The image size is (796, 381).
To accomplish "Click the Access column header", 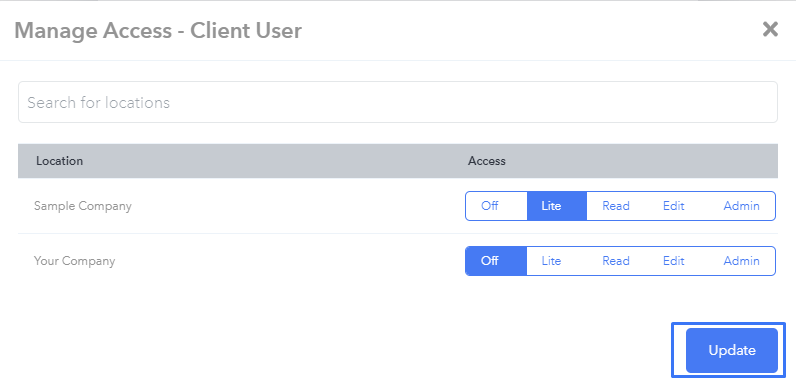I will (486, 161).
